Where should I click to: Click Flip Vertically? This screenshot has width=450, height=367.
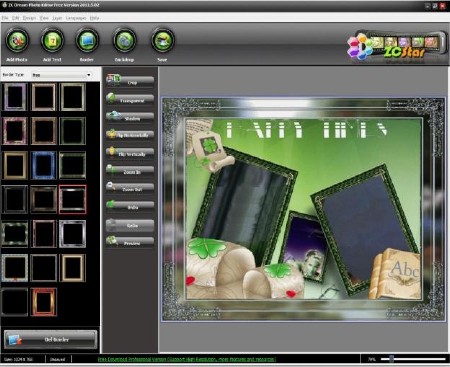click(130, 153)
